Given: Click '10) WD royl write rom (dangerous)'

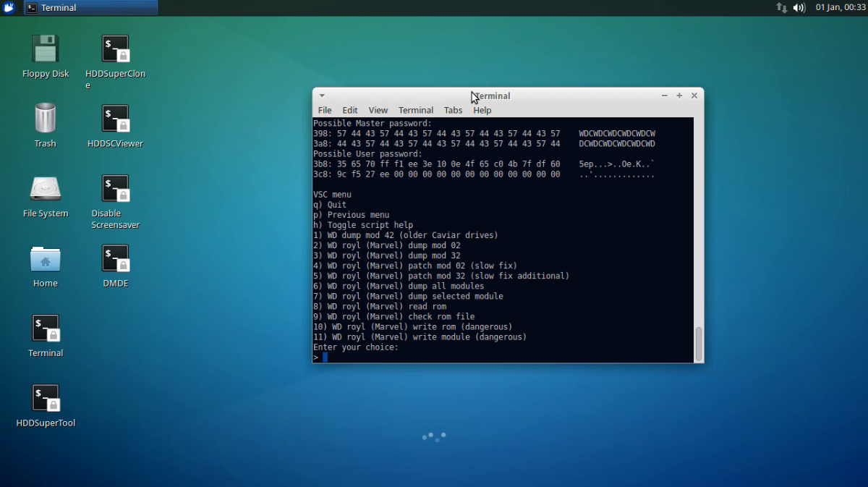Looking at the screenshot, I should tap(413, 326).
